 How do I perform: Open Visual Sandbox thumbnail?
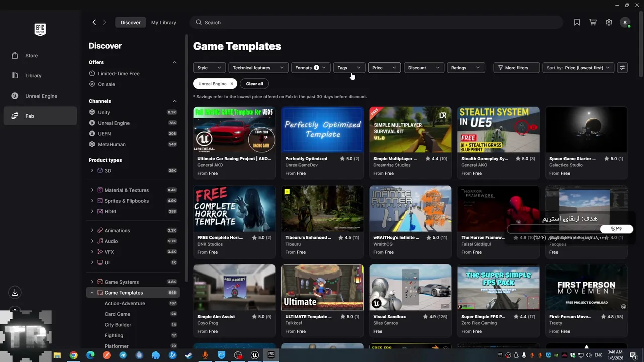tap(411, 287)
